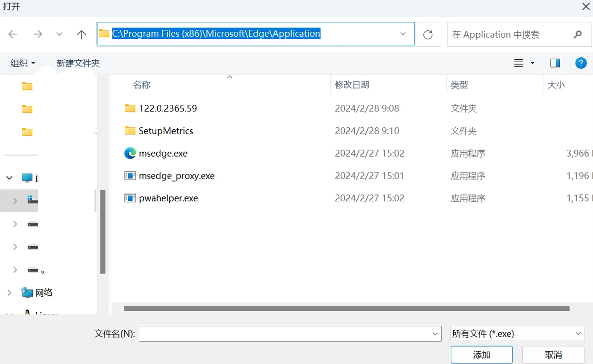This screenshot has height=364, width=593.
Task: Expand address bar history dropdown
Action: pyautogui.click(x=403, y=34)
